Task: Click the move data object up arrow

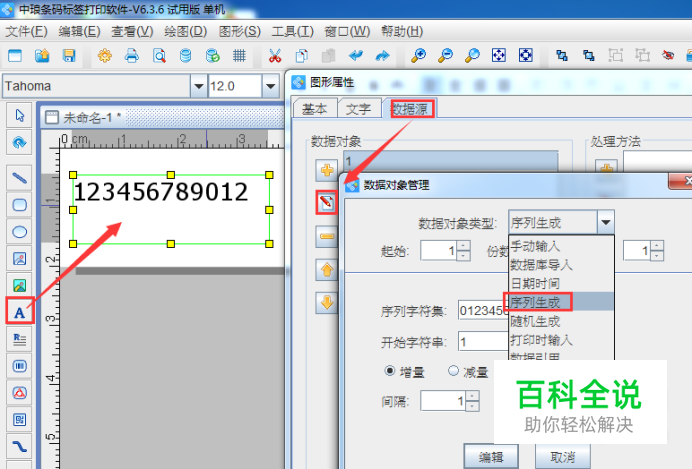Action: click(x=326, y=269)
